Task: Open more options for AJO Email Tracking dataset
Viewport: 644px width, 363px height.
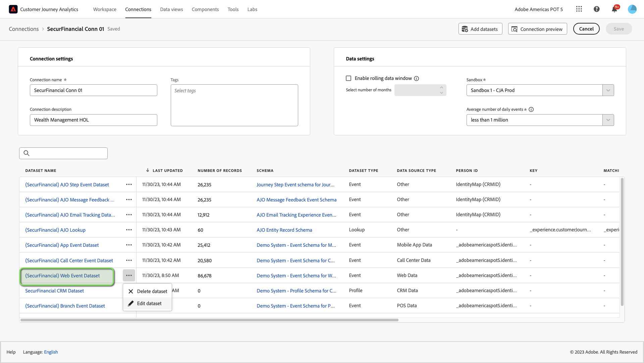Action: pos(129,215)
